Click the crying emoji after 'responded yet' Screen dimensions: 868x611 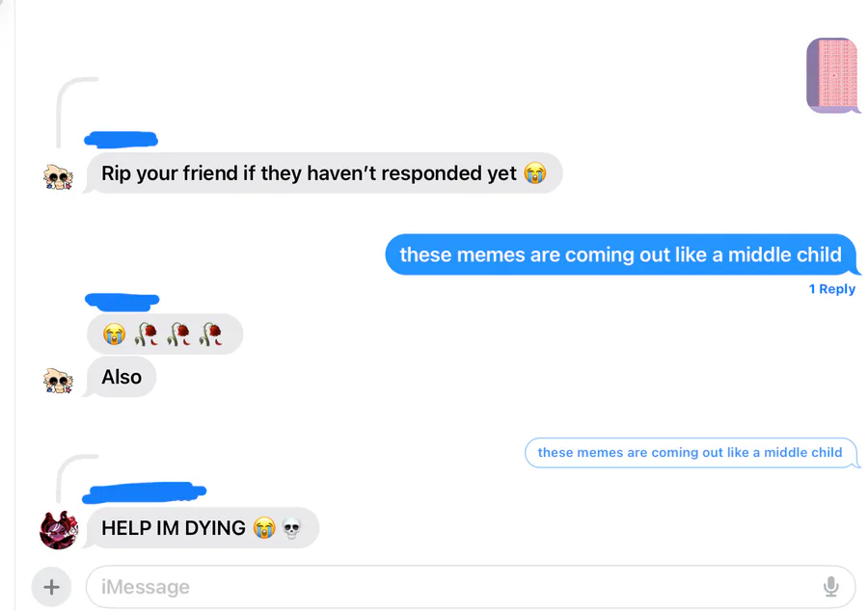point(534,173)
